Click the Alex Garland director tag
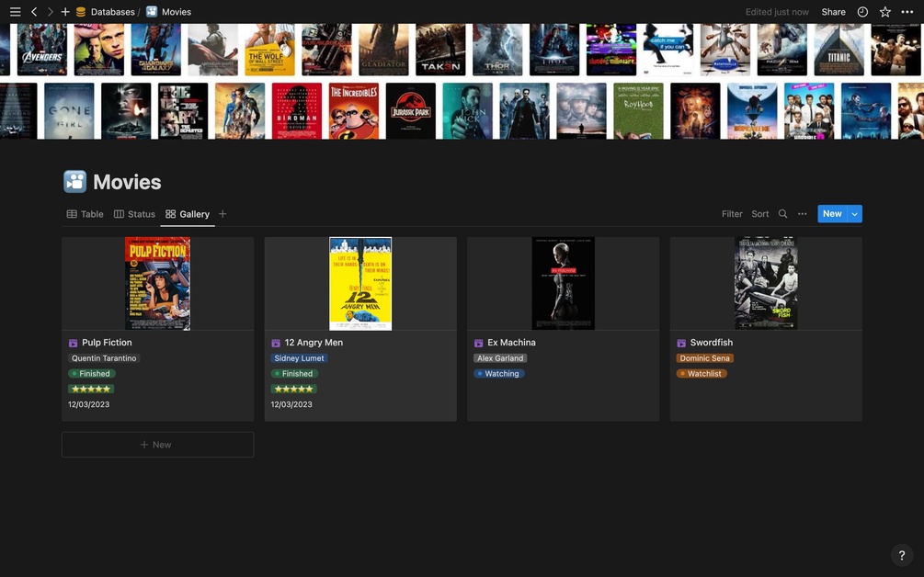The width and height of the screenshot is (924, 577). [x=500, y=358]
